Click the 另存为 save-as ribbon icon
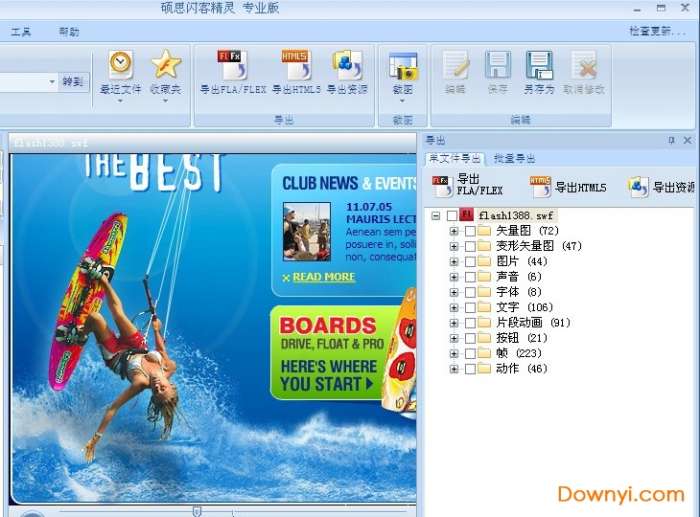Screen dimensions: 700x517 coord(539,66)
